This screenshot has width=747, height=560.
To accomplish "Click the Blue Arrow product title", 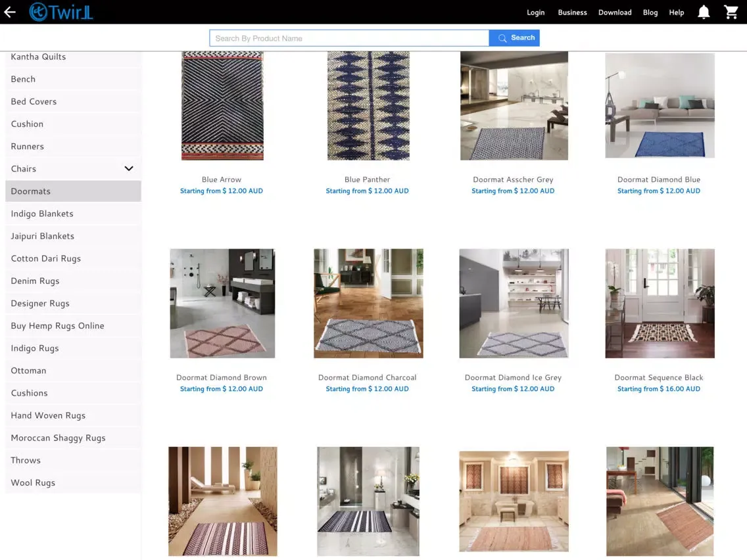I will 222,179.
